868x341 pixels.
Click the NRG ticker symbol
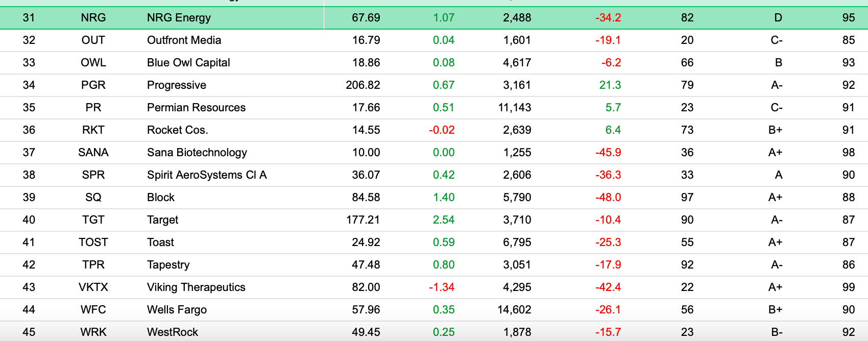93,18
